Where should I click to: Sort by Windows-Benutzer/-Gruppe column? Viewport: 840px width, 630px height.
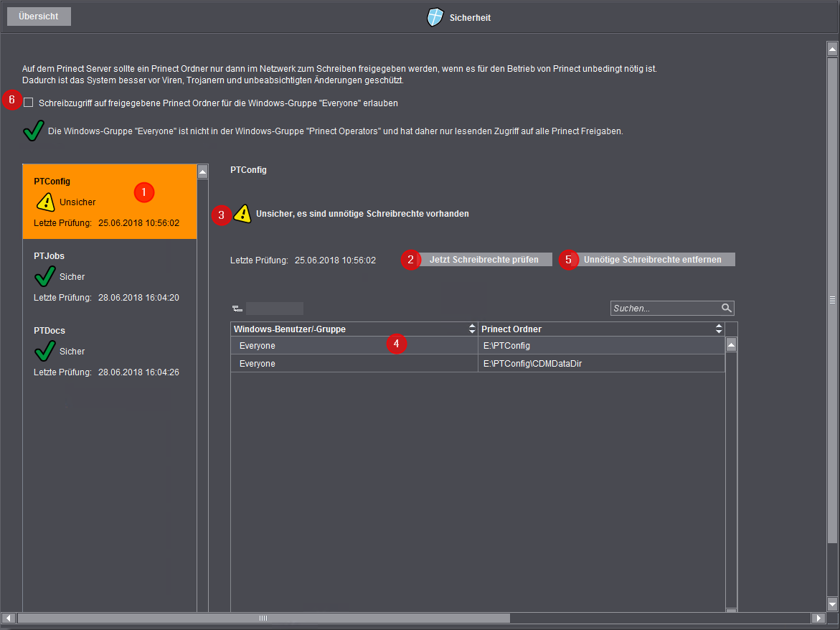(x=472, y=329)
